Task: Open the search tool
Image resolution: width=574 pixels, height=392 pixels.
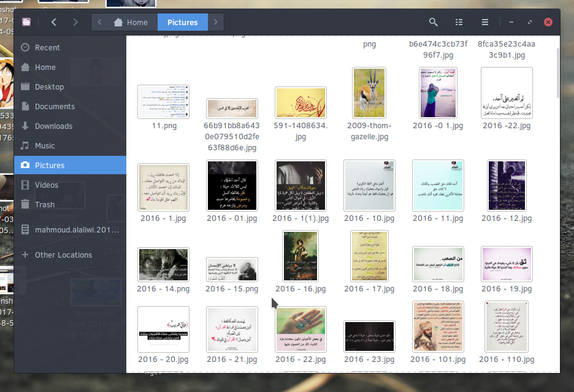Action: pos(434,22)
